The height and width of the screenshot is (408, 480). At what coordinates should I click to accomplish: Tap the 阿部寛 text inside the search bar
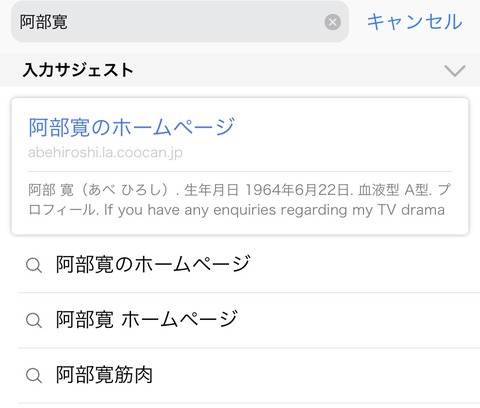[x=44, y=22]
